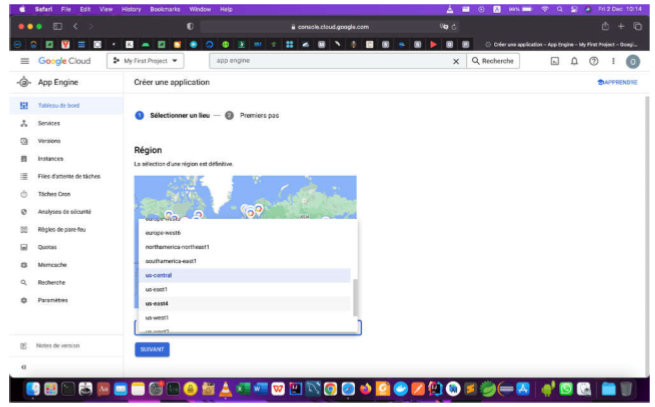Click the Tâches Cron clock icon
The width and height of the screenshot is (655, 407).
click(24, 194)
